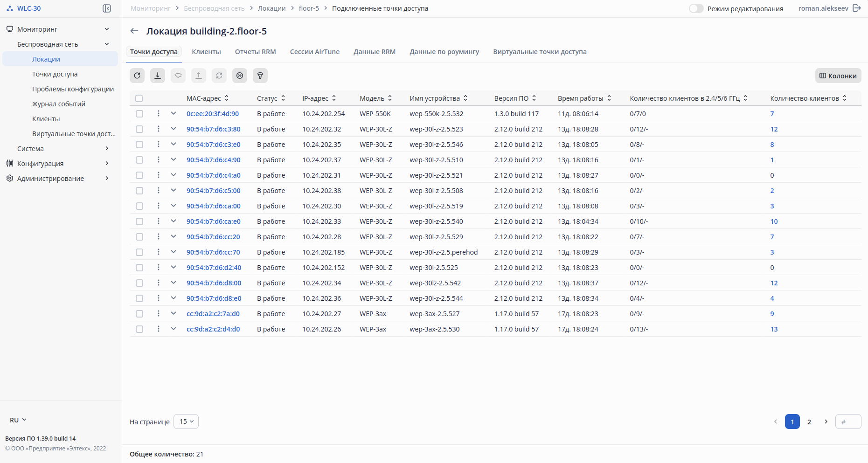
Task: Open the rows-per-page dropdown showing 15
Action: click(186, 422)
